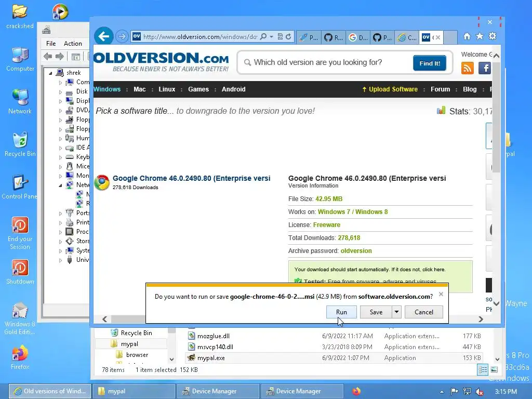Viewport: 532px width, 399px height.
Task: Select the Network desktop icon
Action: (20, 102)
